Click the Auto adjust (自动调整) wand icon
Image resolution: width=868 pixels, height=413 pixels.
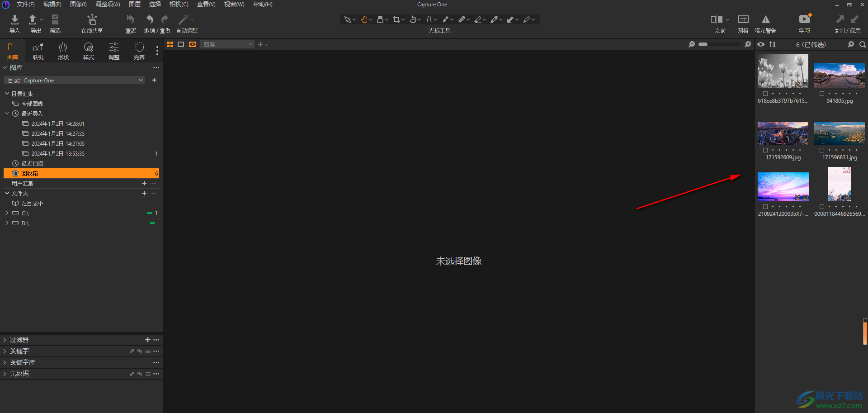click(x=183, y=20)
